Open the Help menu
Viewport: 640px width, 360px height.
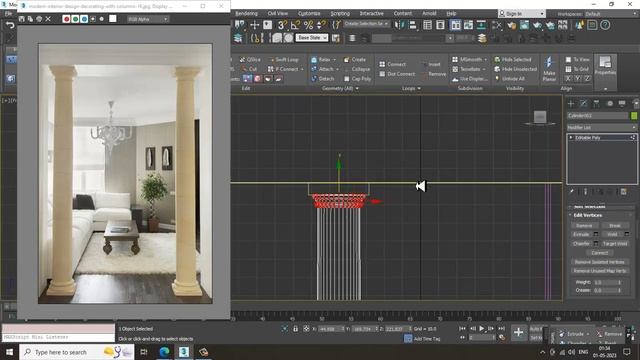point(451,13)
